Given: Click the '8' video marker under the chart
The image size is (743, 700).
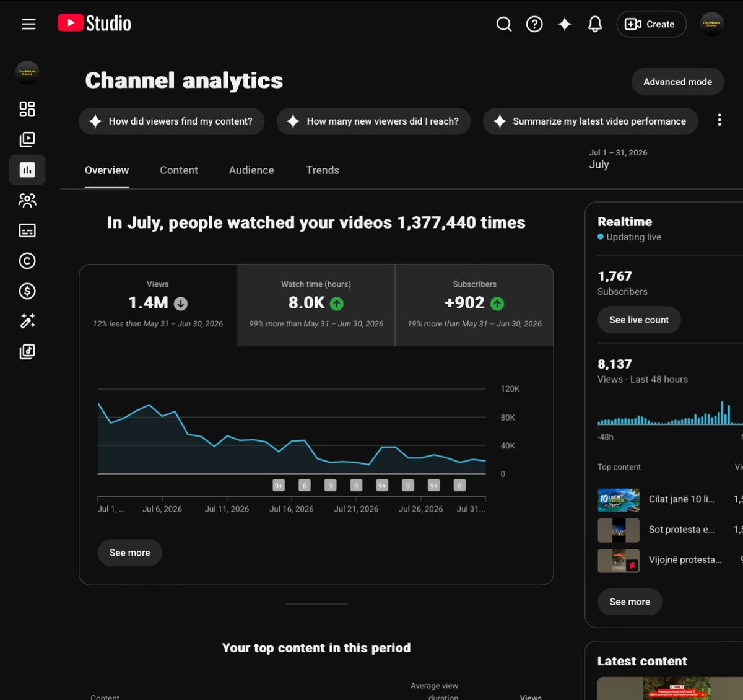Looking at the screenshot, I should pos(355,486).
